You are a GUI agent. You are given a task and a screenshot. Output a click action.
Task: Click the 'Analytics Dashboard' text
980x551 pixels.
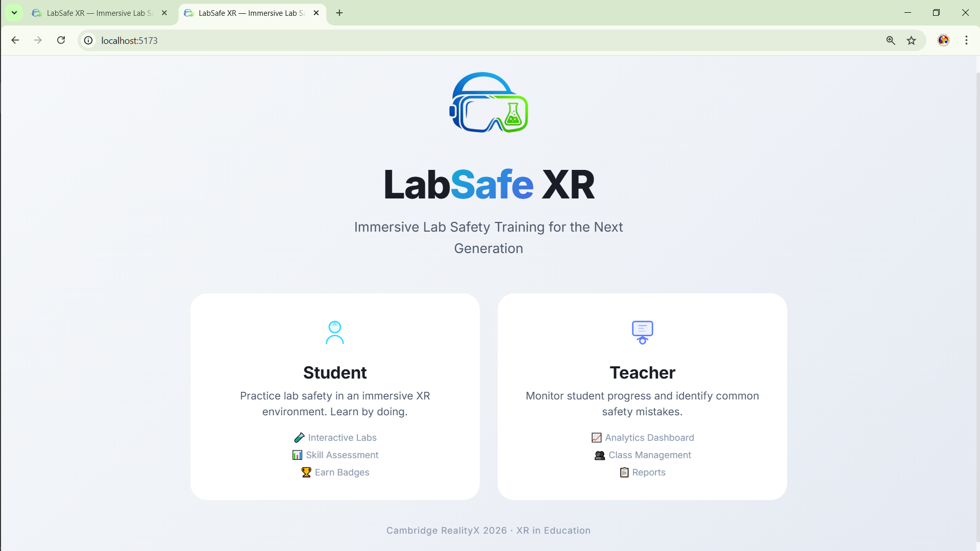click(649, 438)
